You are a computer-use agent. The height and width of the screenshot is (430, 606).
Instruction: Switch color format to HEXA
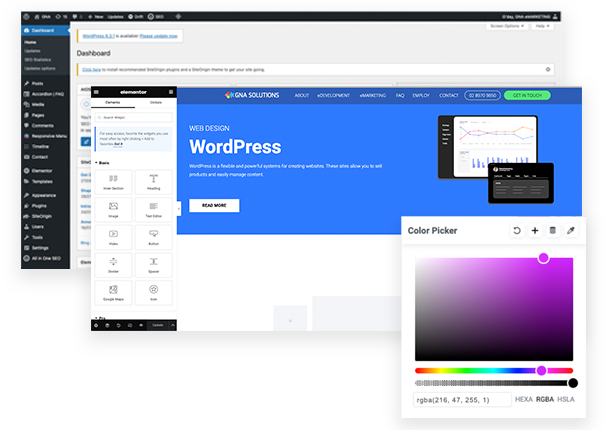(x=524, y=399)
